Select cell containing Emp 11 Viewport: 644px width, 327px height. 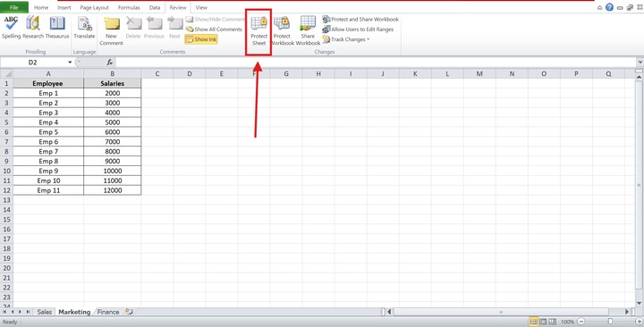pyautogui.click(x=48, y=190)
